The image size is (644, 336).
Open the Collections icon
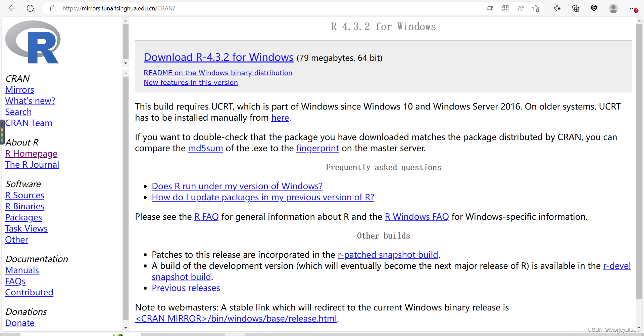coord(576,8)
